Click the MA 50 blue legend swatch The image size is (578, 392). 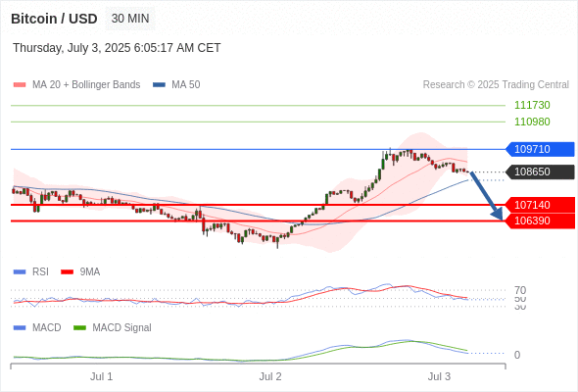coord(159,85)
